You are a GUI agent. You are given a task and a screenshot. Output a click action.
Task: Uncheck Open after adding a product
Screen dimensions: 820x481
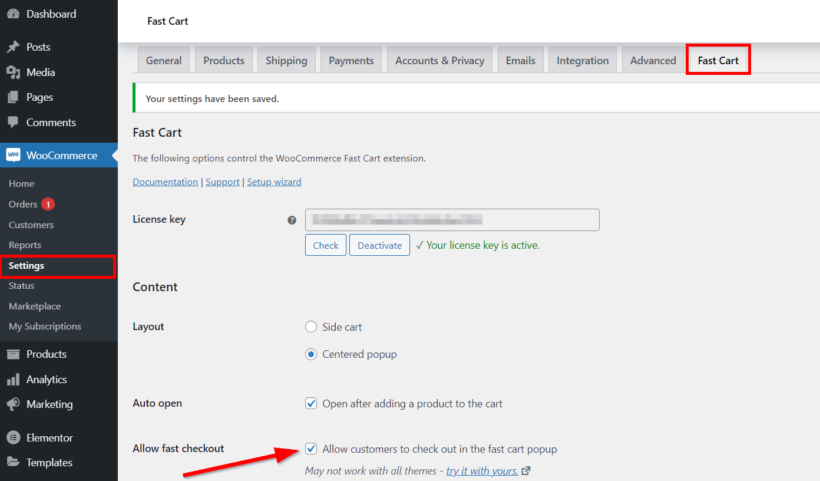(x=311, y=404)
